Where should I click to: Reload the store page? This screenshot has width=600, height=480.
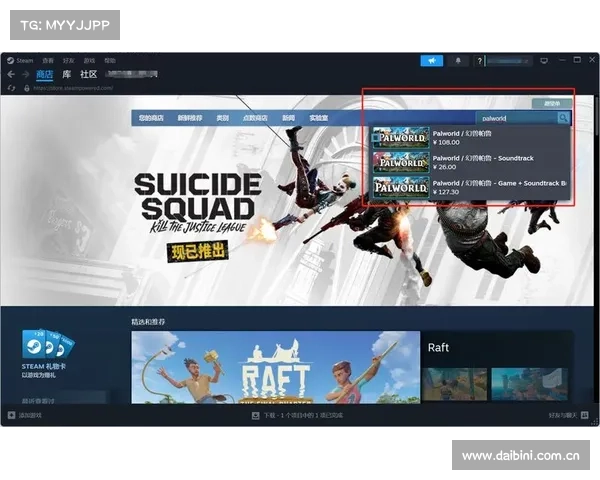(11, 88)
